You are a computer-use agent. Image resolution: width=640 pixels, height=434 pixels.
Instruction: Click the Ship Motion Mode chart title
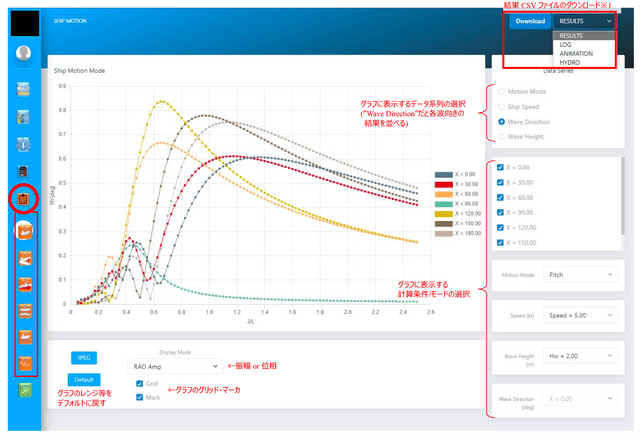tap(80, 71)
